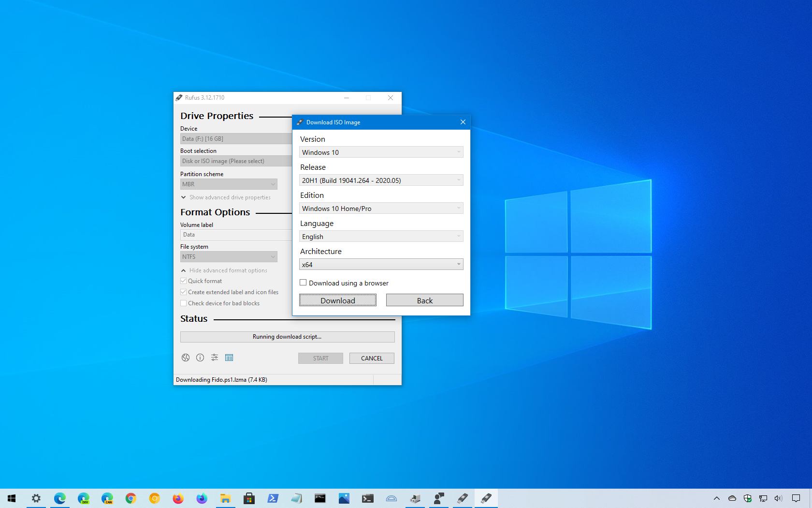Launch Edge Dev from taskbar
Screen dimensions: 812x508
point(83,498)
